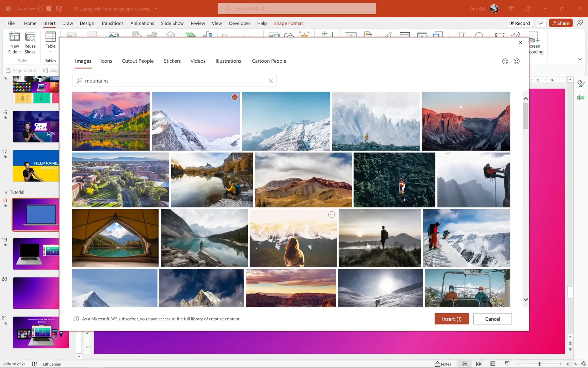Open the Videos tab
This screenshot has width=588, height=368.
tap(198, 61)
